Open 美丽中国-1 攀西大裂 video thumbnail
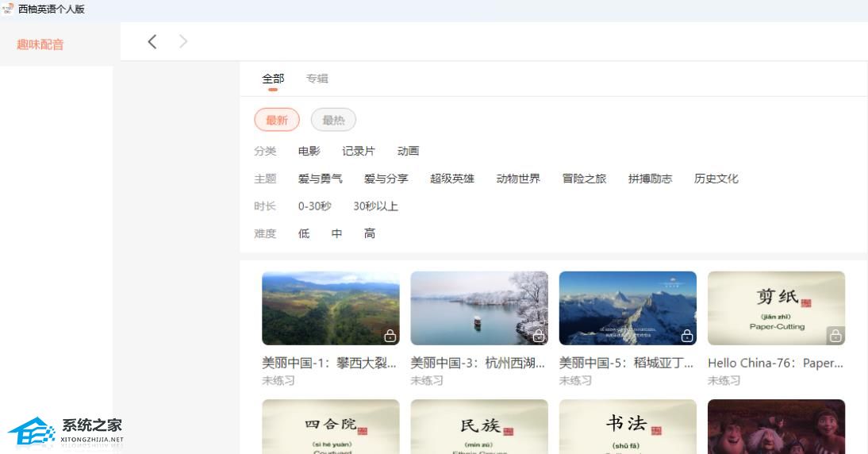This screenshot has width=868, height=454. point(331,308)
